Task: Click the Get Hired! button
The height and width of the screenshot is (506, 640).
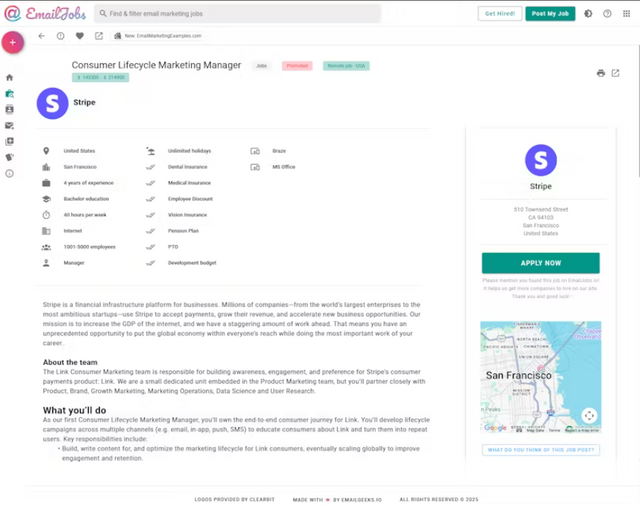Action: [x=500, y=13]
